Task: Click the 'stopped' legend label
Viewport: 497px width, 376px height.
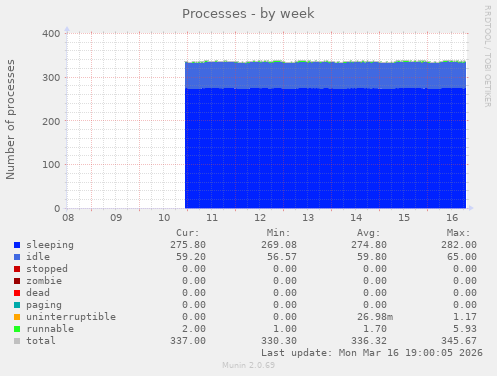Action: pyautogui.click(x=47, y=269)
